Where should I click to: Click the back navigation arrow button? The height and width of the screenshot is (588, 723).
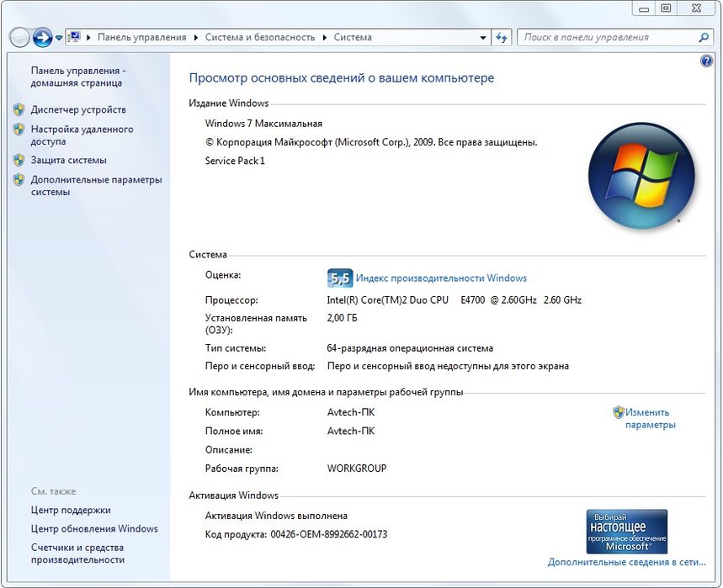tap(19, 37)
